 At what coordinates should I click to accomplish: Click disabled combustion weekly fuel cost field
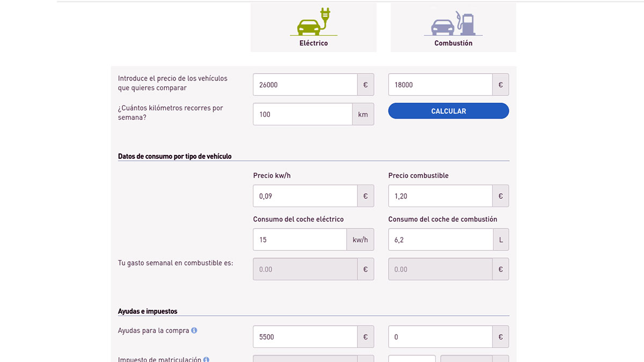(440, 269)
